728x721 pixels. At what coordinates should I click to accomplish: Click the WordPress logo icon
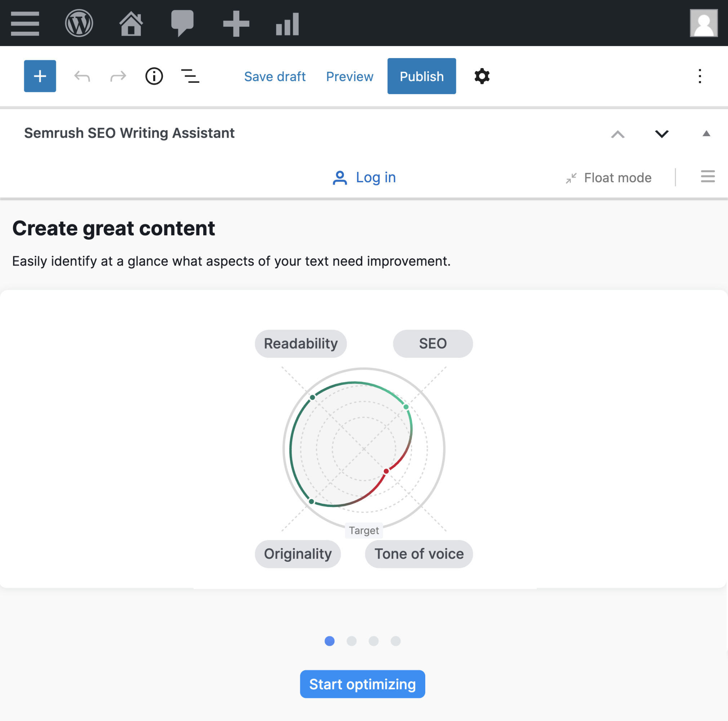(79, 23)
